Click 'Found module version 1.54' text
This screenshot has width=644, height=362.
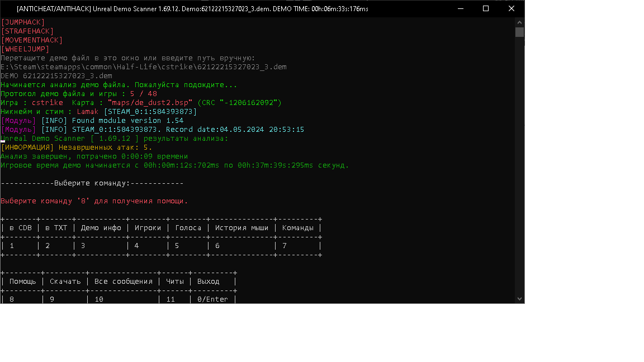[127, 121]
